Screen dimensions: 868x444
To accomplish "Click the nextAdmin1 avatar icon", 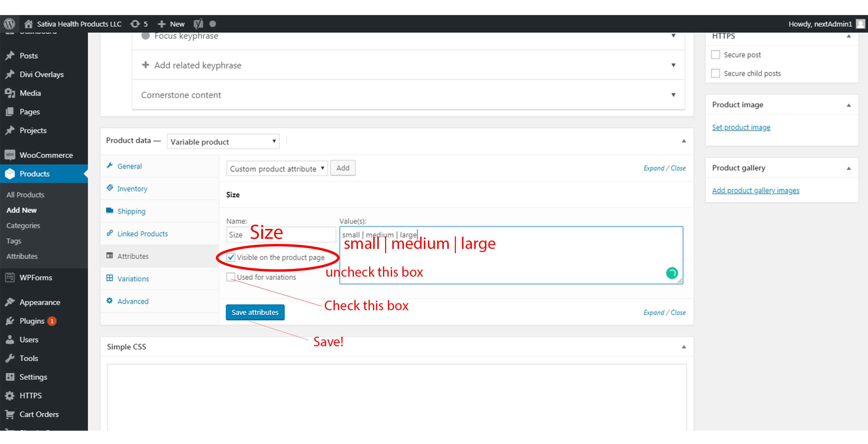I will (860, 24).
